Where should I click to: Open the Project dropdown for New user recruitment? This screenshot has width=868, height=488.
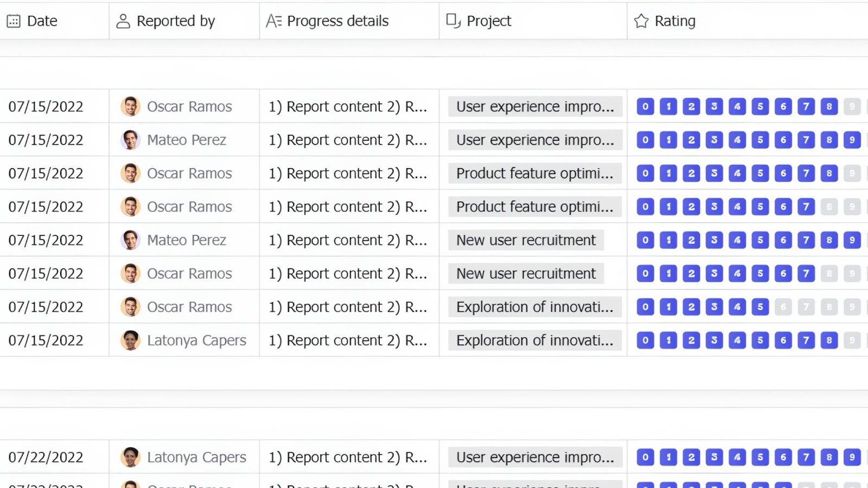525,240
